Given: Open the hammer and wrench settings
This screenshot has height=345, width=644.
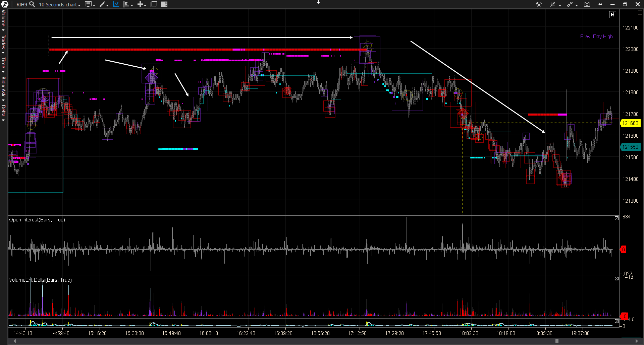Looking at the screenshot, I should tap(539, 4).
